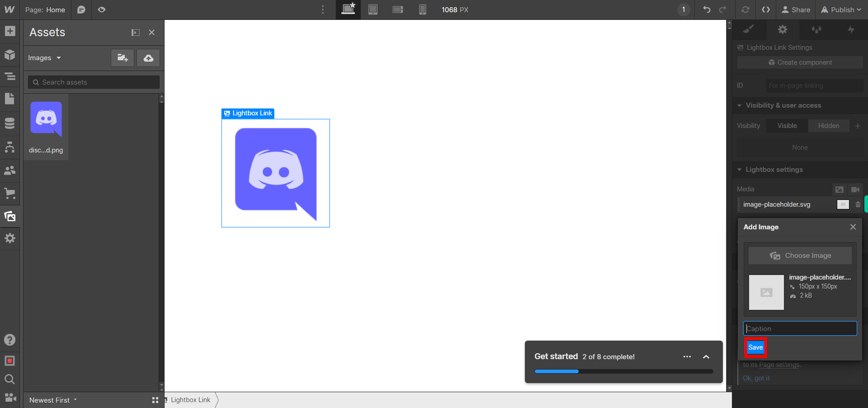Set visibility to Hidden

[828, 126]
